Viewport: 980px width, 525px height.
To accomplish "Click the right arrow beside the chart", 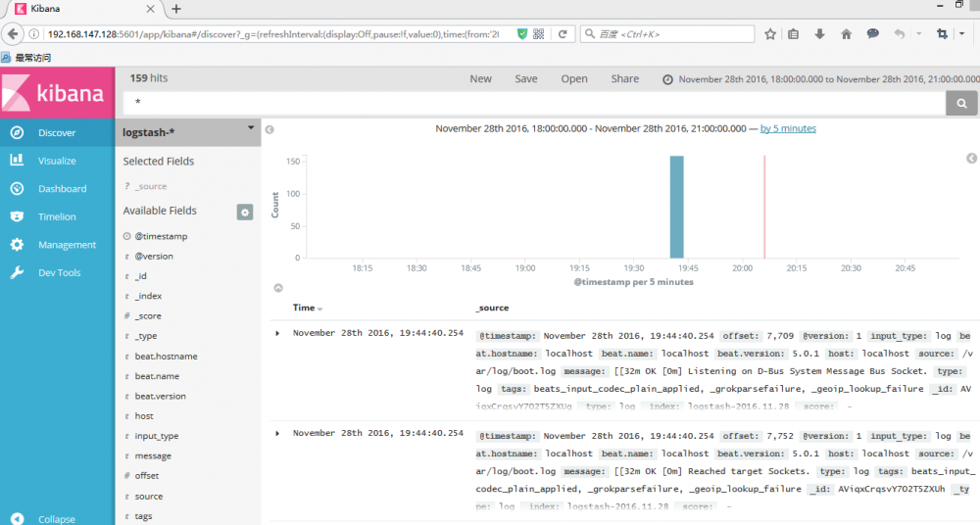I will [x=971, y=158].
